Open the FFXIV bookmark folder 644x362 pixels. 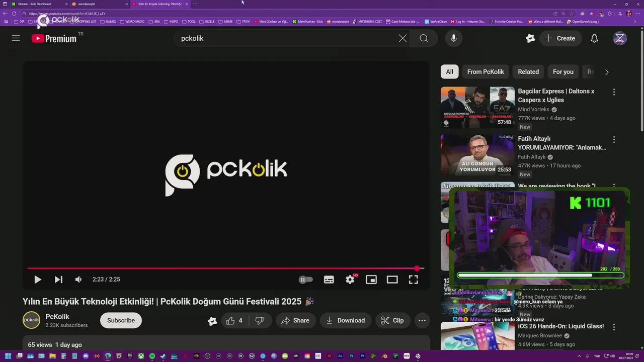point(244,22)
